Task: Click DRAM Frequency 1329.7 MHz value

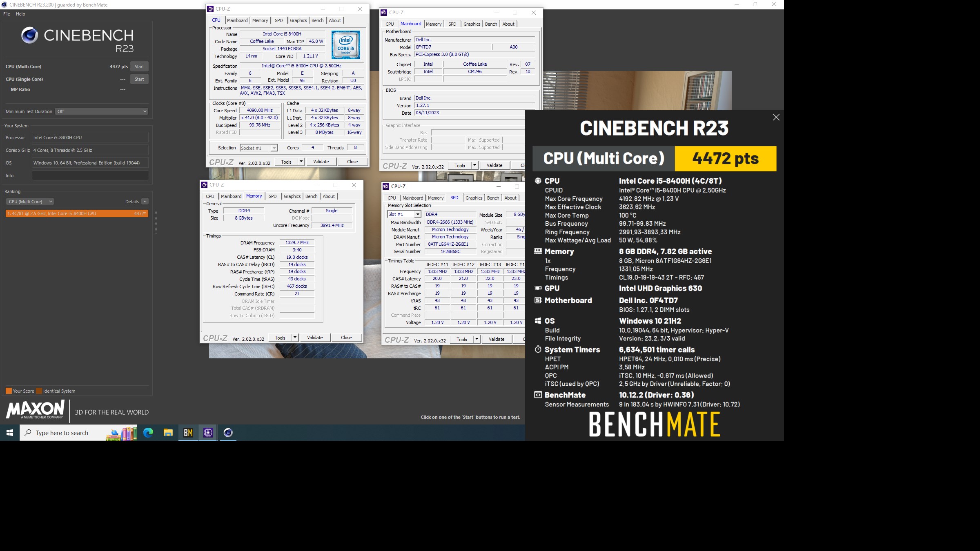Action: 297,243
